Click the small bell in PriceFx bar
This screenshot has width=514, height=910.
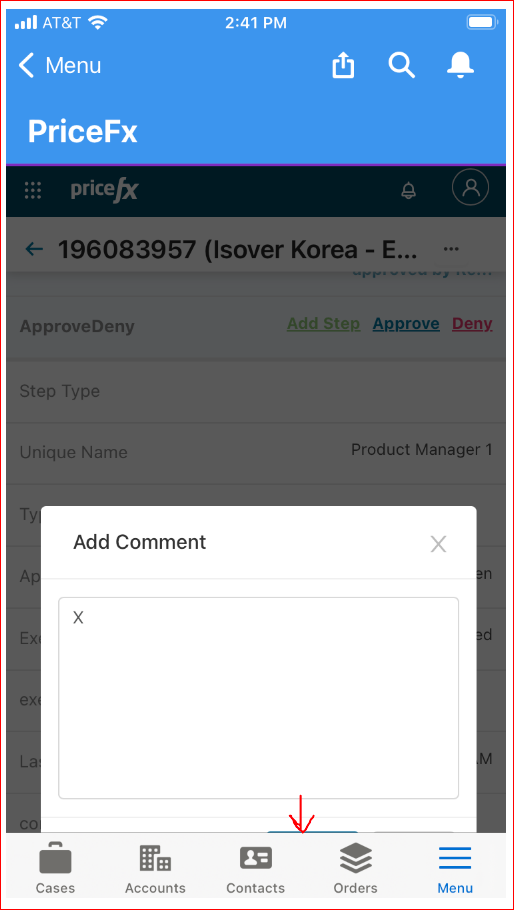409,190
